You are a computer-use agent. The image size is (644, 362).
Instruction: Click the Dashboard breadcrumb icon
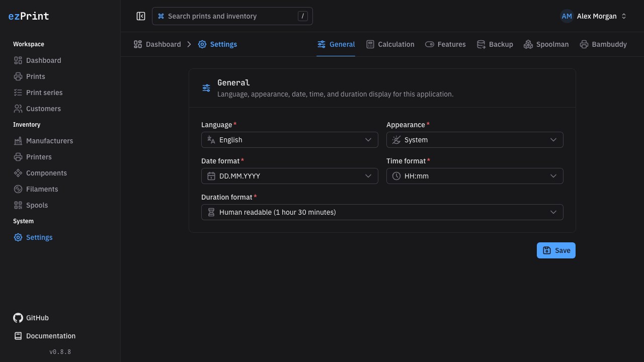coord(138,44)
